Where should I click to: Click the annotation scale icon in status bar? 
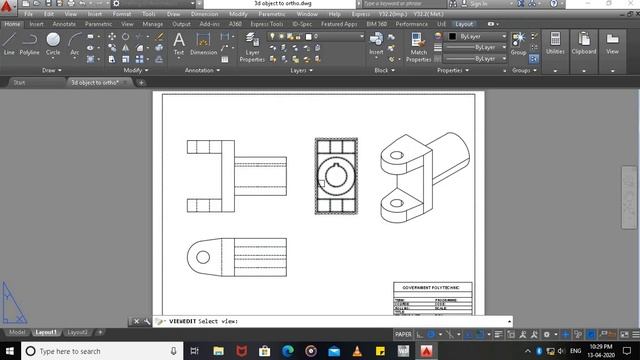523,335
